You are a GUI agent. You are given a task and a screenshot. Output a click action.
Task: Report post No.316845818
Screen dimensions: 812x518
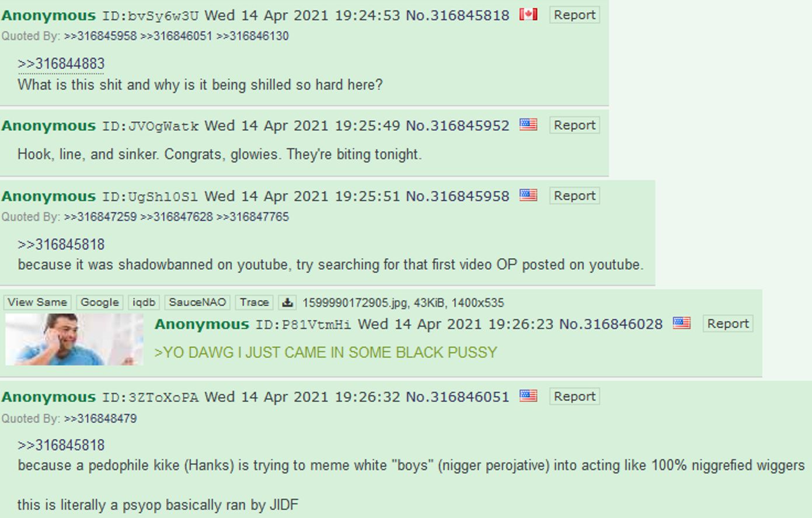(574, 15)
